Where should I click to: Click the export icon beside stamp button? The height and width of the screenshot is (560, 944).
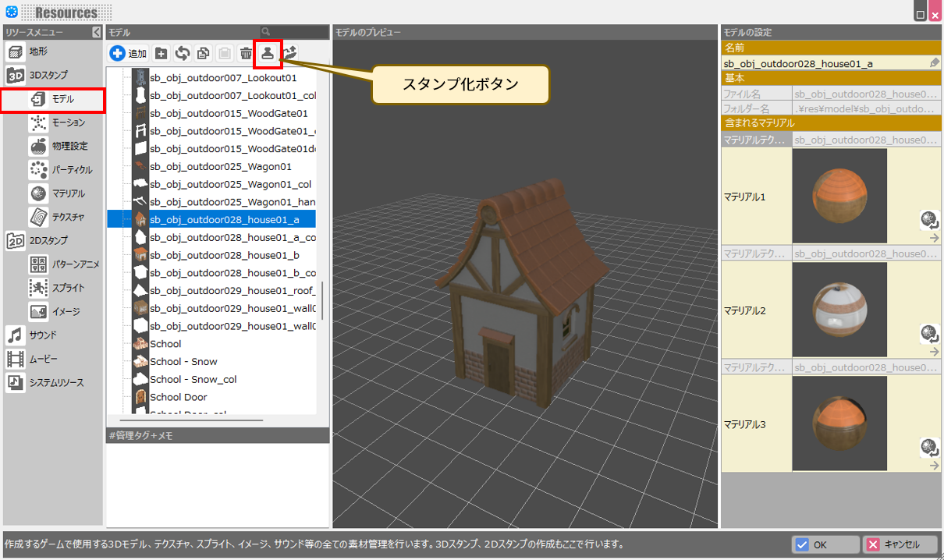point(290,53)
